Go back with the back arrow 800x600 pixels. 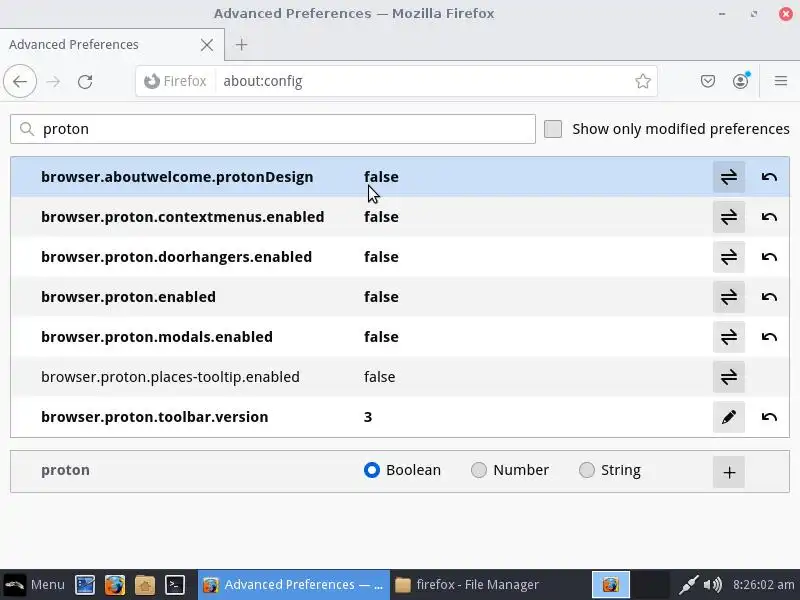[20, 81]
